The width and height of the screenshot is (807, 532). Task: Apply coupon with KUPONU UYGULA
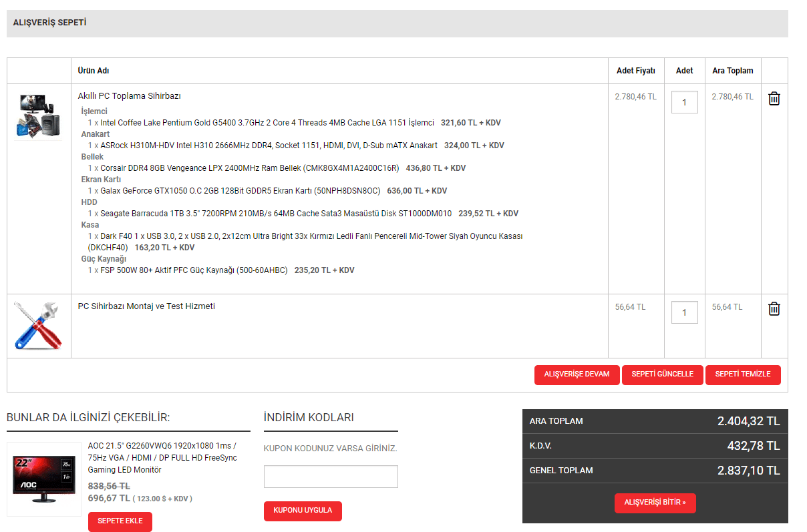(303, 511)
